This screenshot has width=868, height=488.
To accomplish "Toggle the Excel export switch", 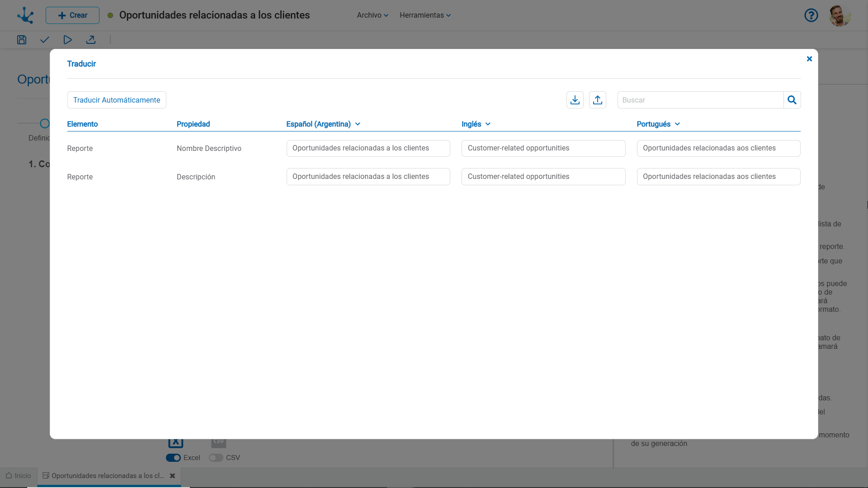I will [173, 458].
